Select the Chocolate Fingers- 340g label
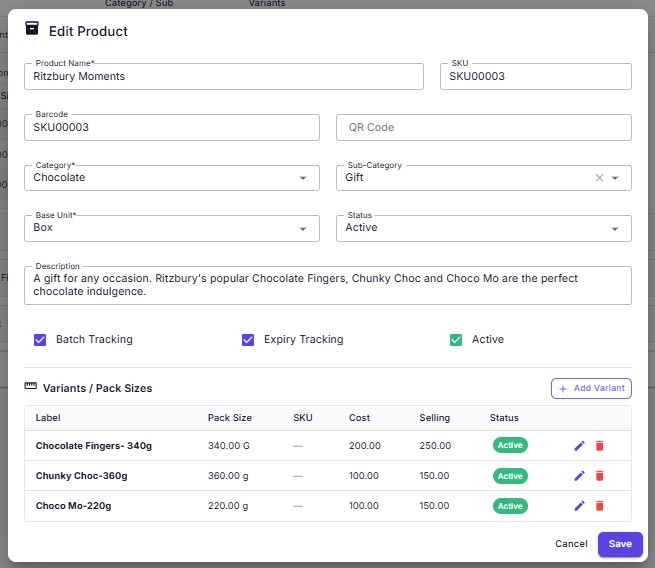Screen dimensions: 655x568 click(x=94, y=446)
